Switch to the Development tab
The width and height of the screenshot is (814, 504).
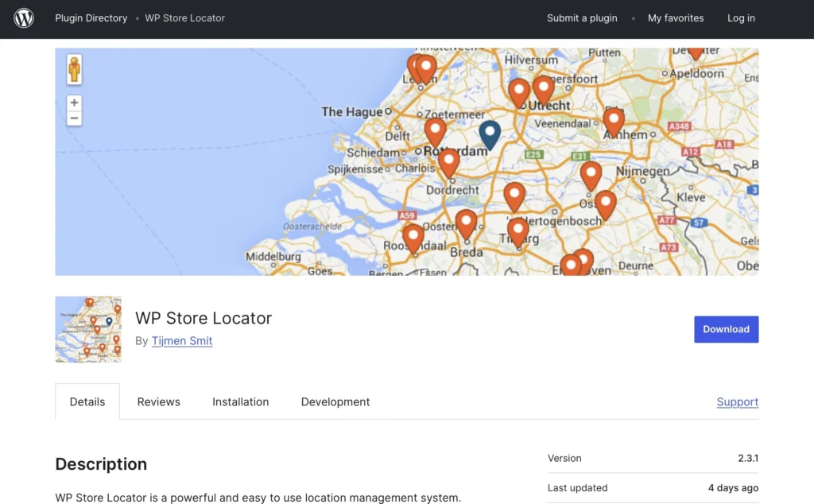335,401
